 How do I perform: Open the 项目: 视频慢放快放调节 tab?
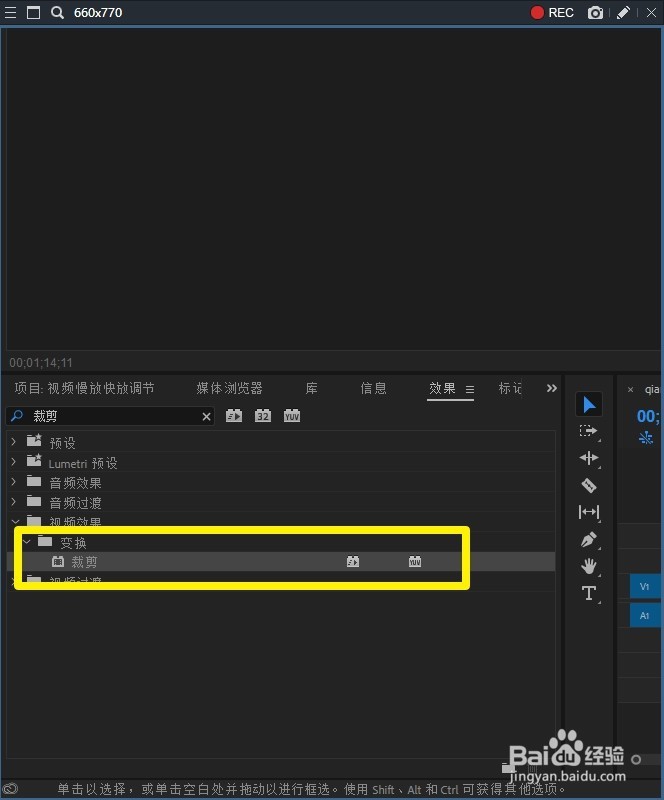point(84,388)
